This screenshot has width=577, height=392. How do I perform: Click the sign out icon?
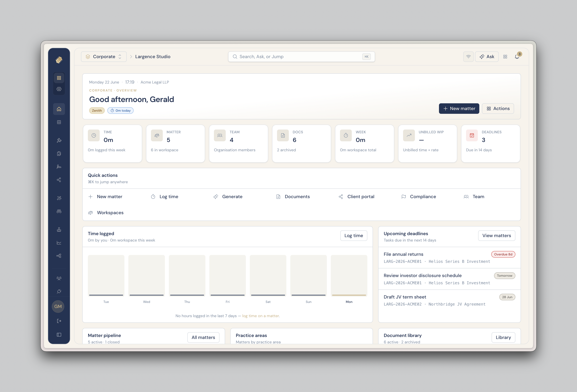[59, 321]
